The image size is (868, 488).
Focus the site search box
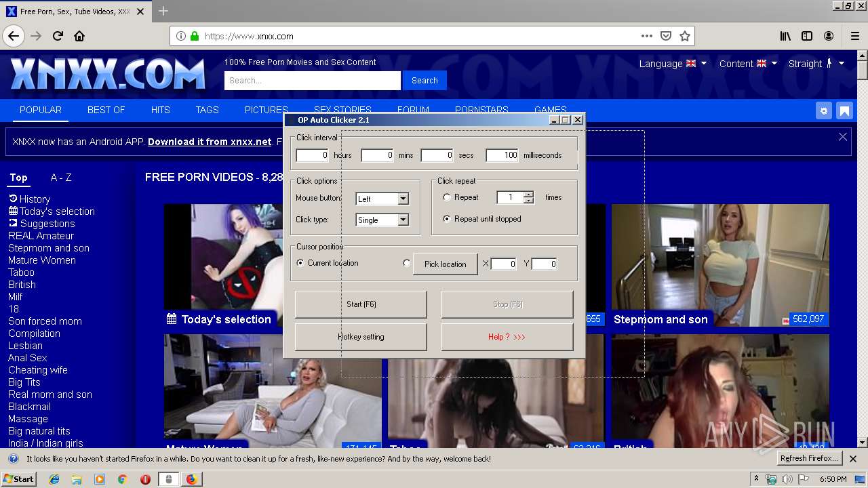pos(313,80)
